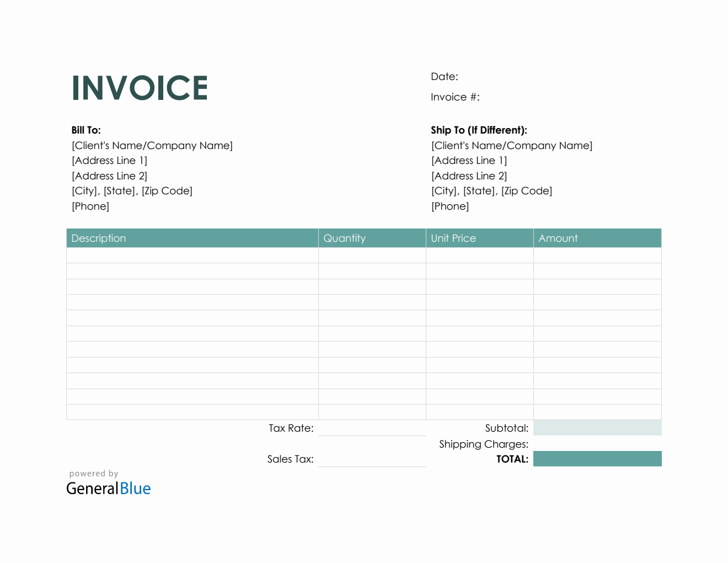The height and width of the screenshot is (563, 728).
Task: Click the Tax Rate input line
Action: coord(372,428)
